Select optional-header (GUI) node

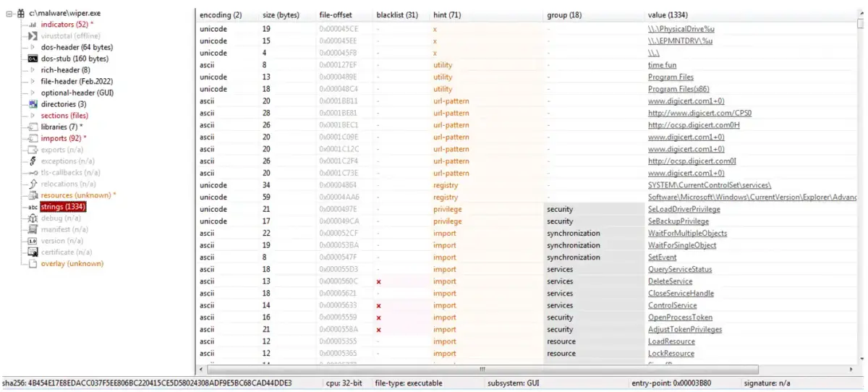click(77, 93)
